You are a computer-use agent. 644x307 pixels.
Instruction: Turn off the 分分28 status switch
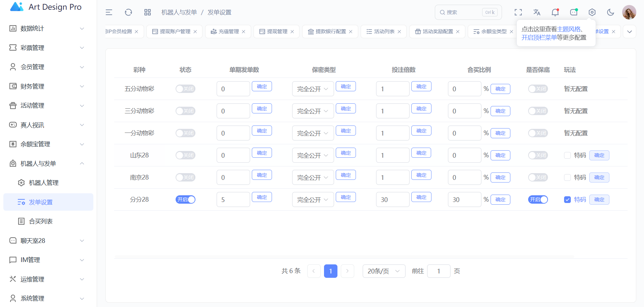point(185,200)
